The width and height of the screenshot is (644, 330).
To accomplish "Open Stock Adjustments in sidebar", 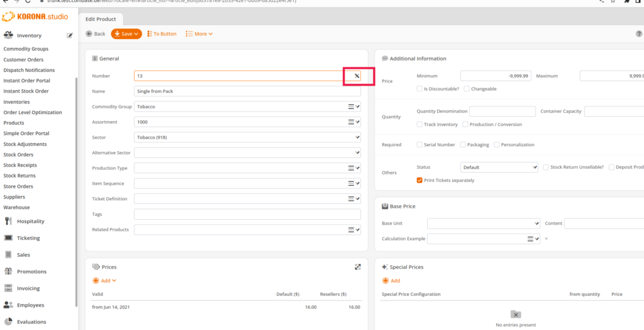I will pos(25,144).
